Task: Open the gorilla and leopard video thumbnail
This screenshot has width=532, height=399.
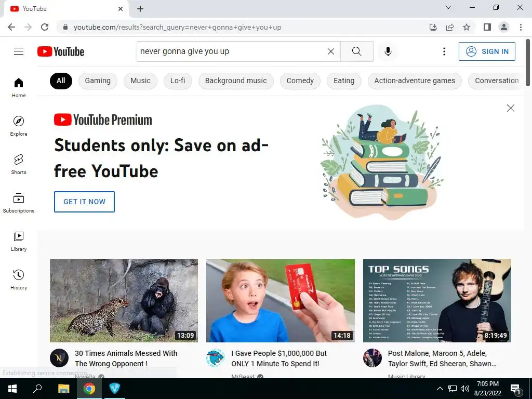Action: pos(124,301)
